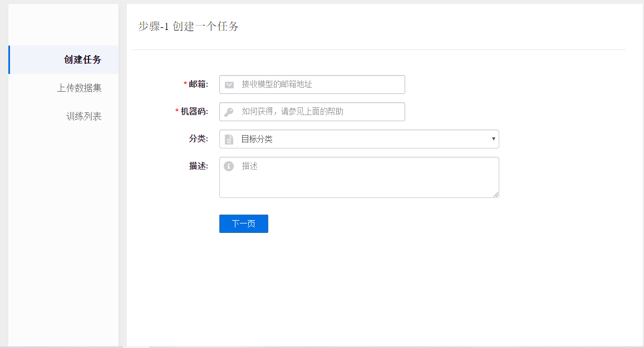
Task: Click the document icon in 分类 selector
Action: [229, 140]
